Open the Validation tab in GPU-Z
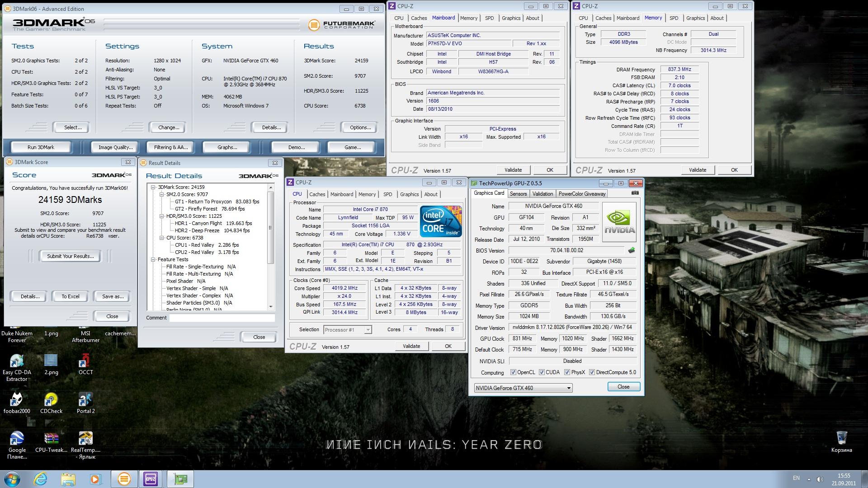This screenshot has width=868, height=488. click(x=542, y=194)
